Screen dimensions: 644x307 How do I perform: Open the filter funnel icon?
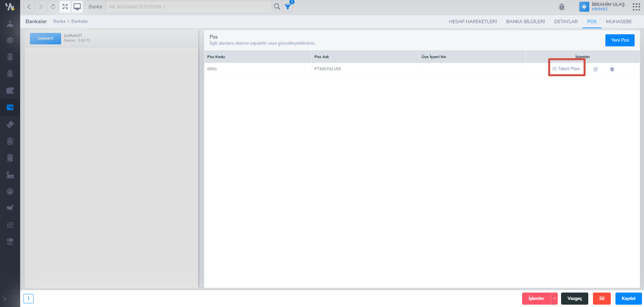click(288, 7)
